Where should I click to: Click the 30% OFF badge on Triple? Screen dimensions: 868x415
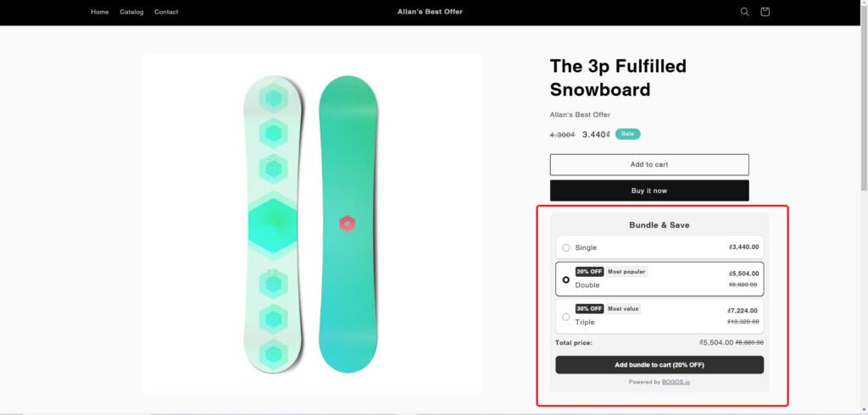click(x=589, y=309)
